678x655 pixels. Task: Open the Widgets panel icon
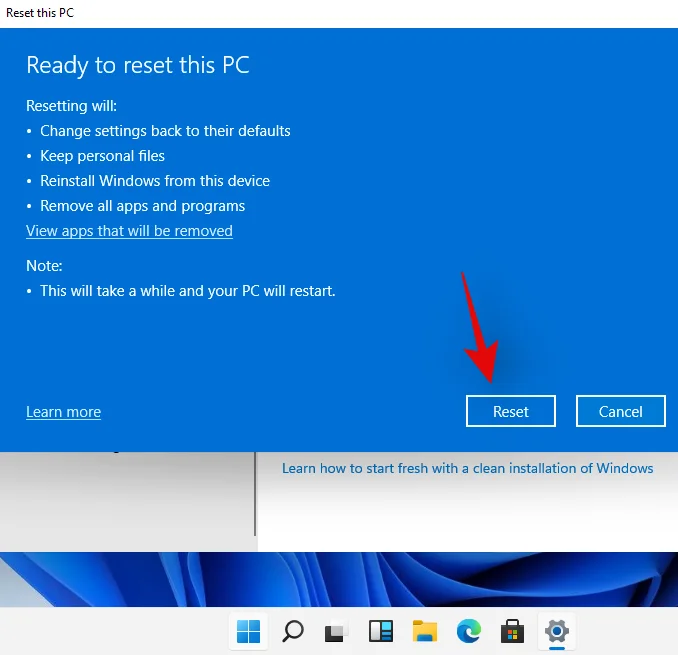point(381,631)
